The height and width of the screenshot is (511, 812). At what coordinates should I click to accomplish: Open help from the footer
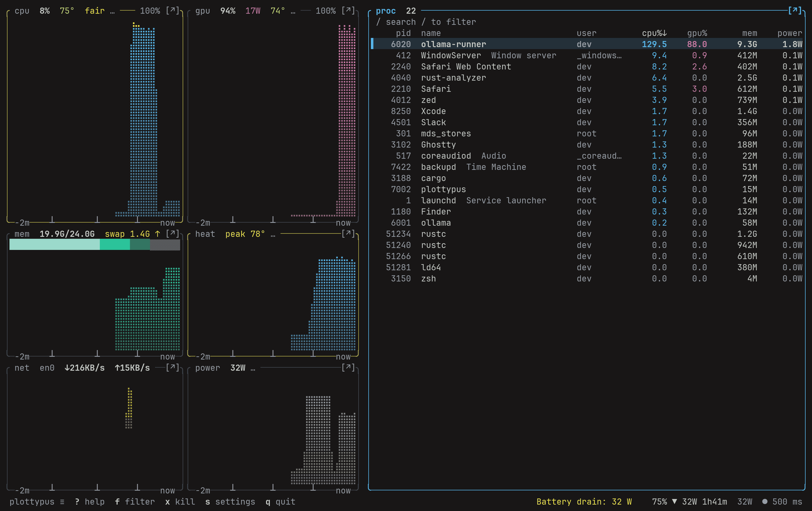coord(90,502)
